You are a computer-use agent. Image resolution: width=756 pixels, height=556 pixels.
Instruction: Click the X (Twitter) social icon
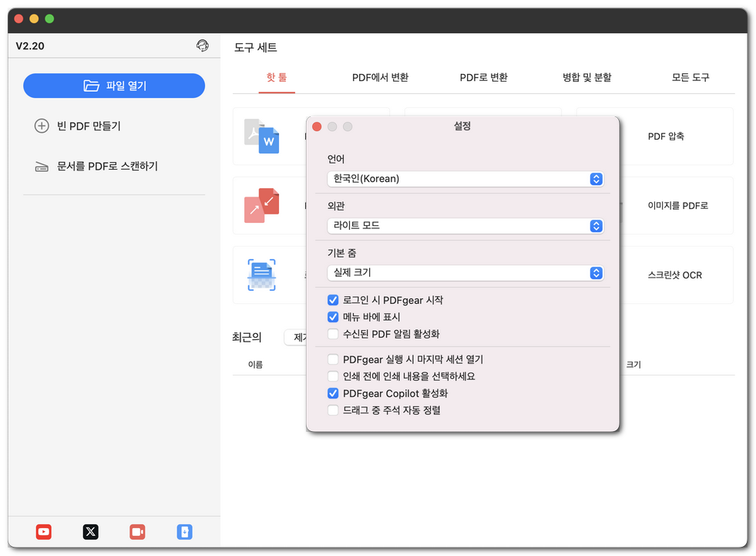click(90, 531)
